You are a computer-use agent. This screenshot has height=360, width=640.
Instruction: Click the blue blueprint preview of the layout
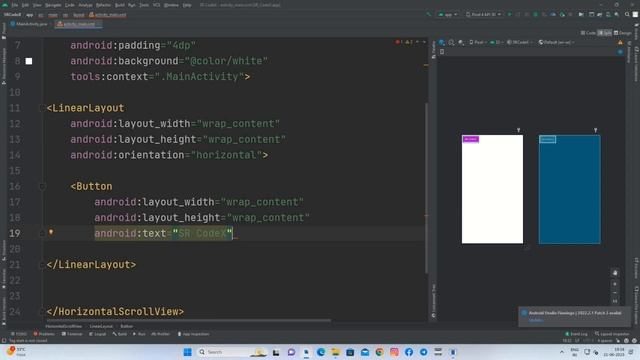point(569,189)
